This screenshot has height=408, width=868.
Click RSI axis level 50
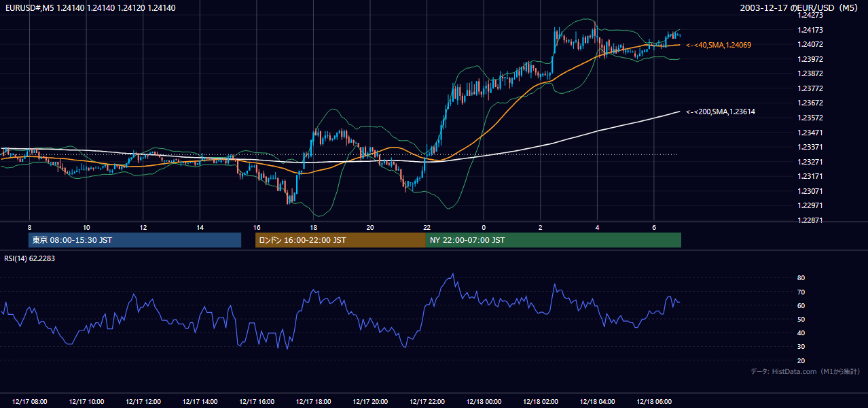pos(801,320)
